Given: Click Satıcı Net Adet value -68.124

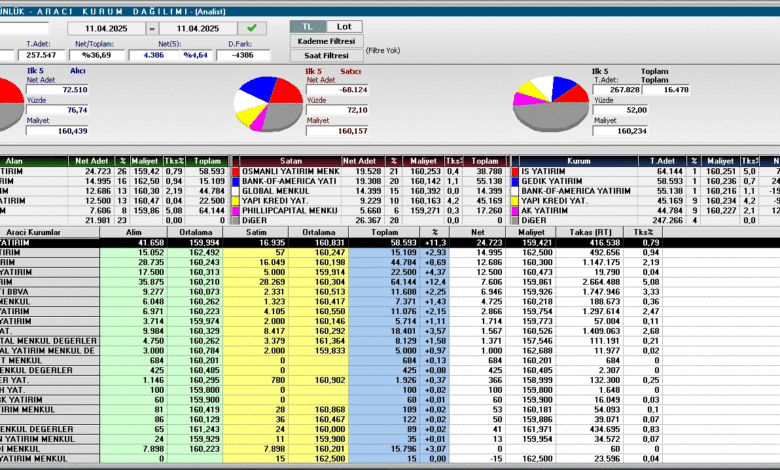Looking at the screenshot, I should 337,90.
